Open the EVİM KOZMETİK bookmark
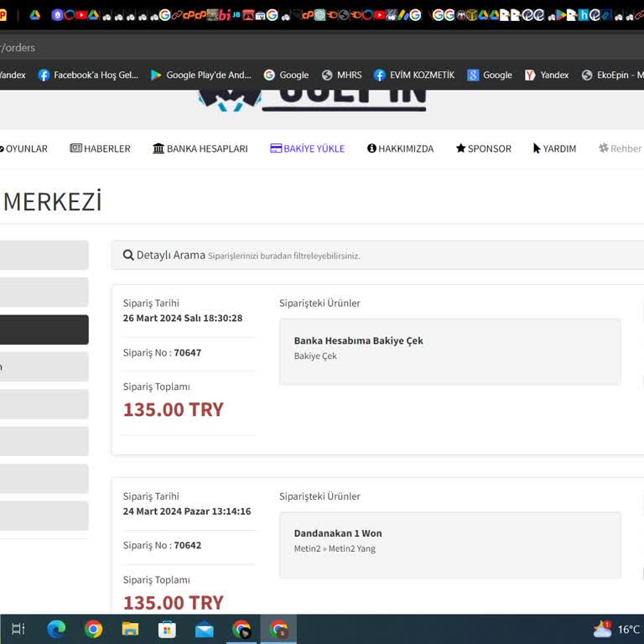This screenshot has height=644, width=644. [x=414, y=75]
